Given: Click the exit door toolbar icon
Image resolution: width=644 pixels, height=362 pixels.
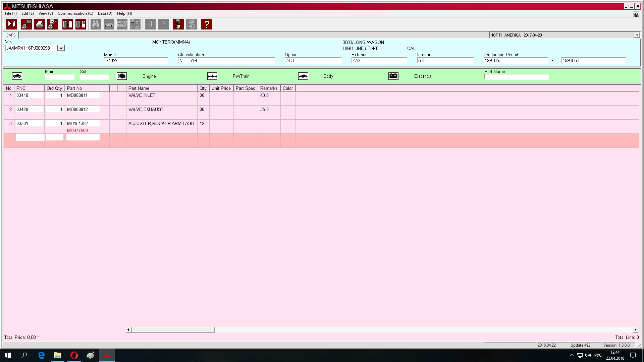Looking at the screenshot, I should pyautogui.click(x=11, y=24).
